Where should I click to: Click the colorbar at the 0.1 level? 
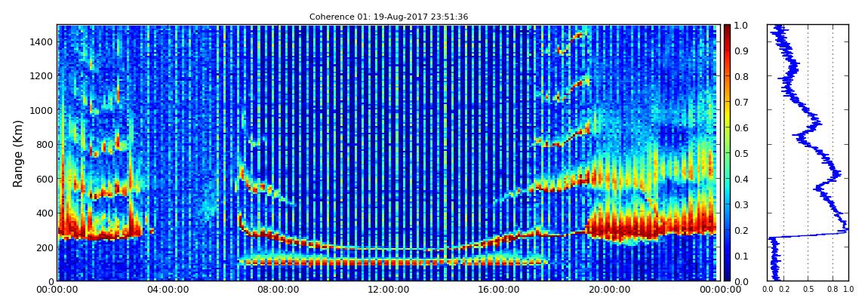point(727,256)
